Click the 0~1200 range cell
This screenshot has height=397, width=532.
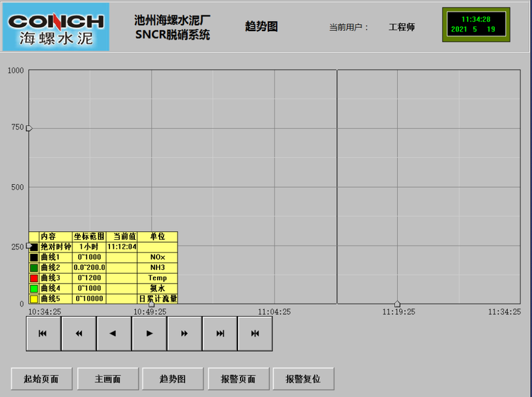click(89, 278)
